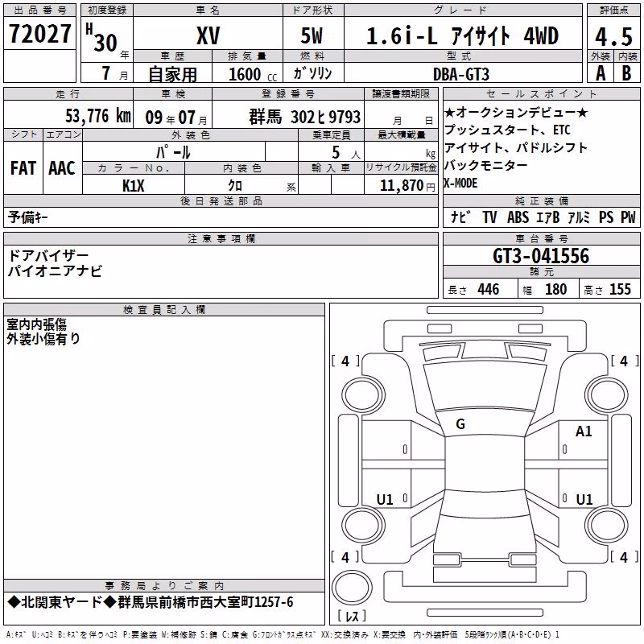This screenshot has height=644, width=644.
Task: Click color number K1X
Action: coord(134,186)
